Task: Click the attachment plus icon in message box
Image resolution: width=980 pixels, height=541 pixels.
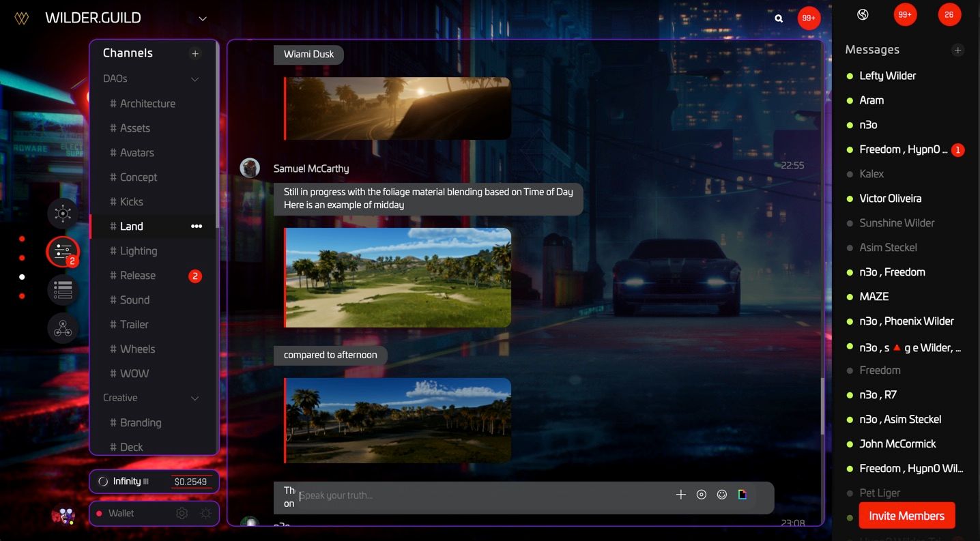Action: click(680, 495)
